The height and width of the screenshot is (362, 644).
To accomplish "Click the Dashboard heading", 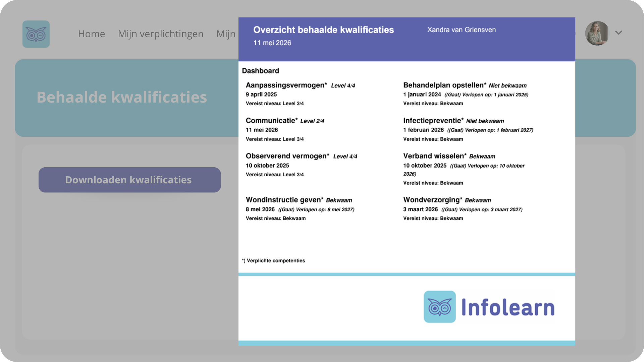I will tap(261, 71).
